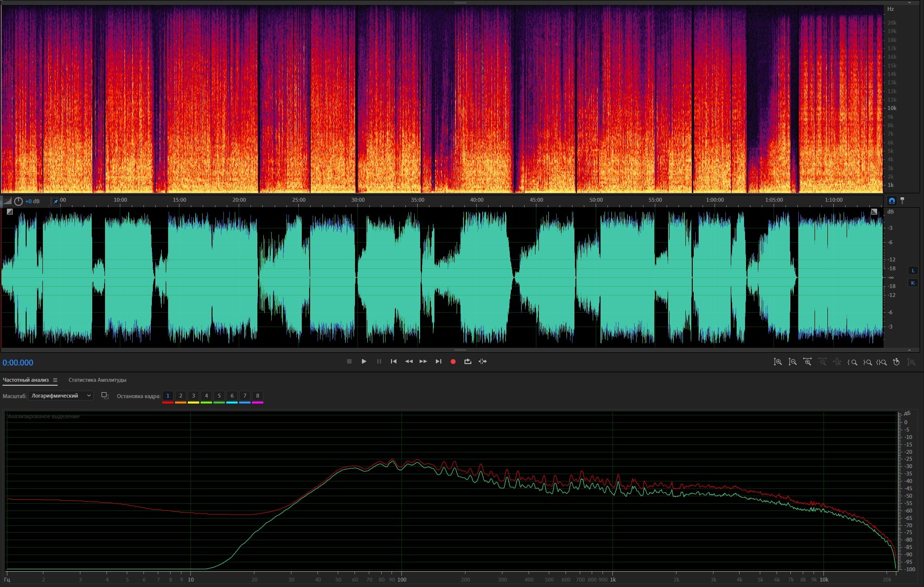Open the Частотный анализ panel menu
This screenshot has width=924, height=587.
pyautogui.click(x=55, y=380)
